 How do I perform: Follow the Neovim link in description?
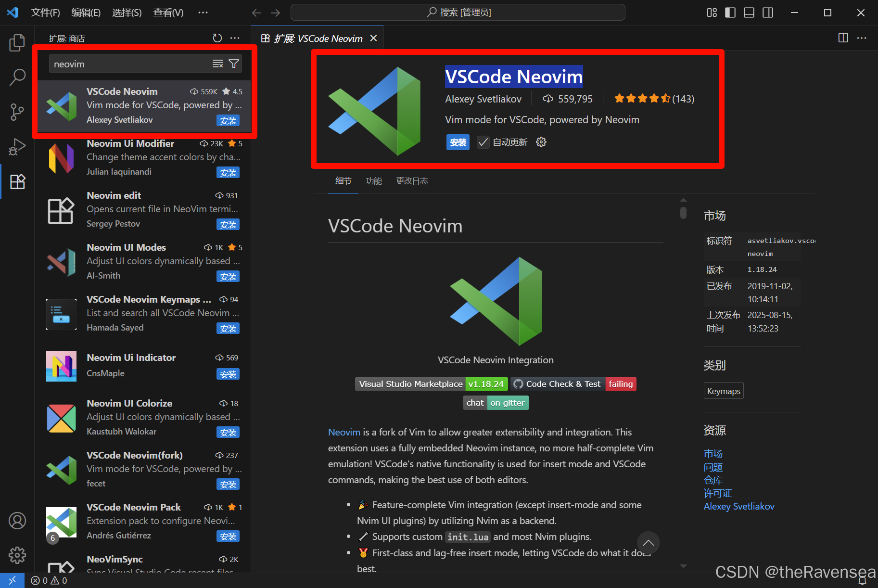coord(344,432)
